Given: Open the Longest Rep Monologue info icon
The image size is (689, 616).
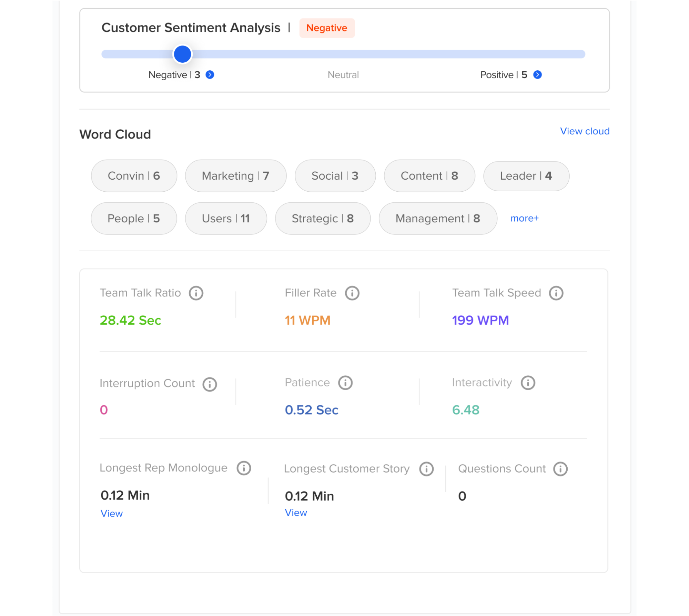Looking at the screenshot, I should click(x=244, y=468).
